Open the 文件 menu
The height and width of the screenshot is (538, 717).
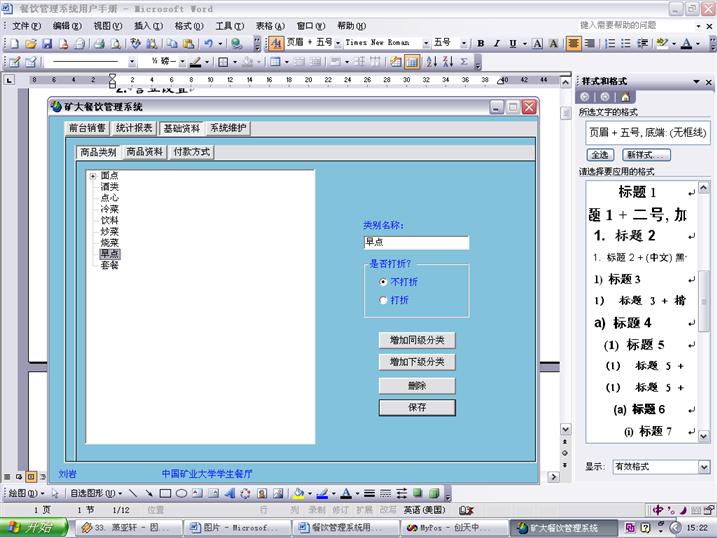tap(27, 26)
